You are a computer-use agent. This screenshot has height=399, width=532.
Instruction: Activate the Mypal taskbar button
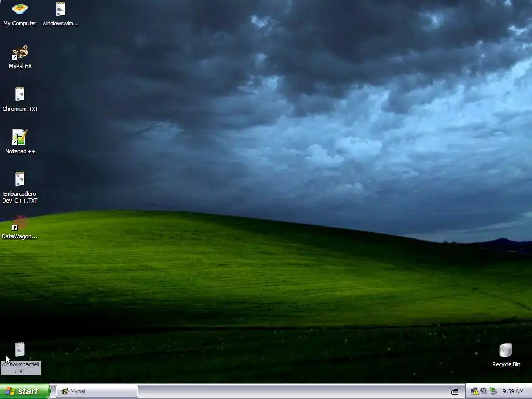coord(97,391)
